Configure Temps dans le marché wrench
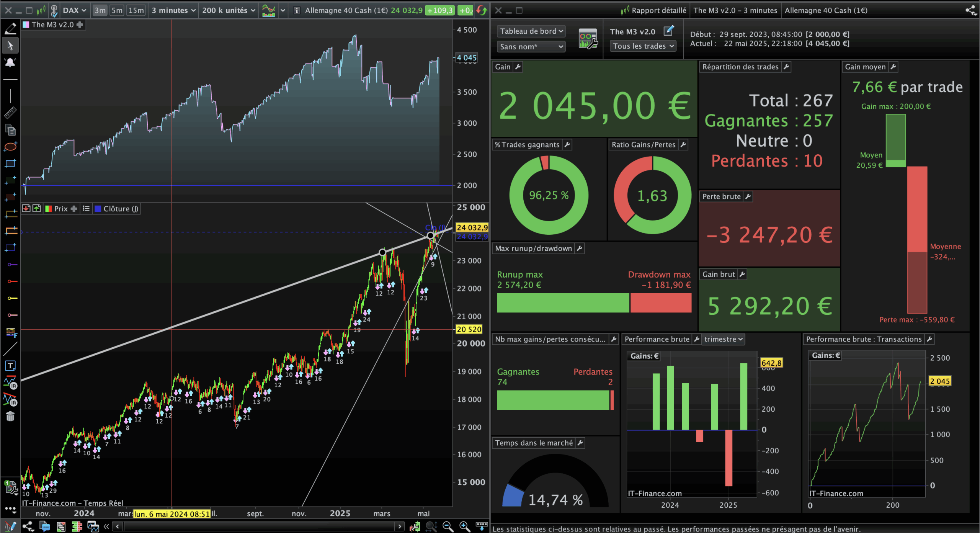 (x=580, y=443)
